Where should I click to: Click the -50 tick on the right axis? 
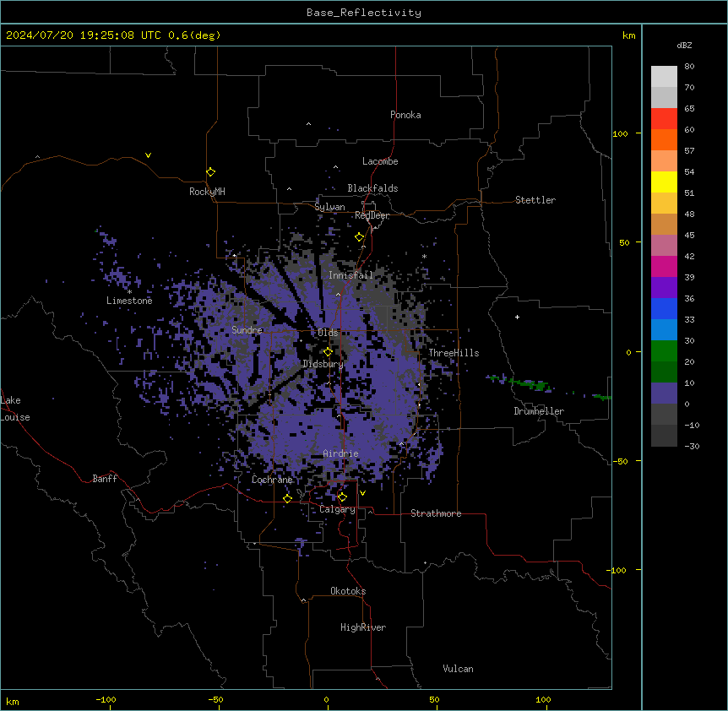pyautogui.click(x=620, y=461)
